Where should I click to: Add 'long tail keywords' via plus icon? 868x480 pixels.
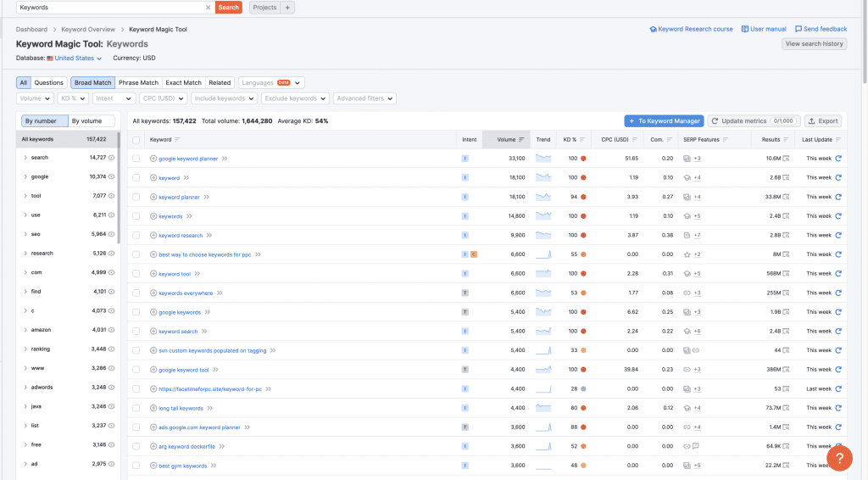coord(153,408)
